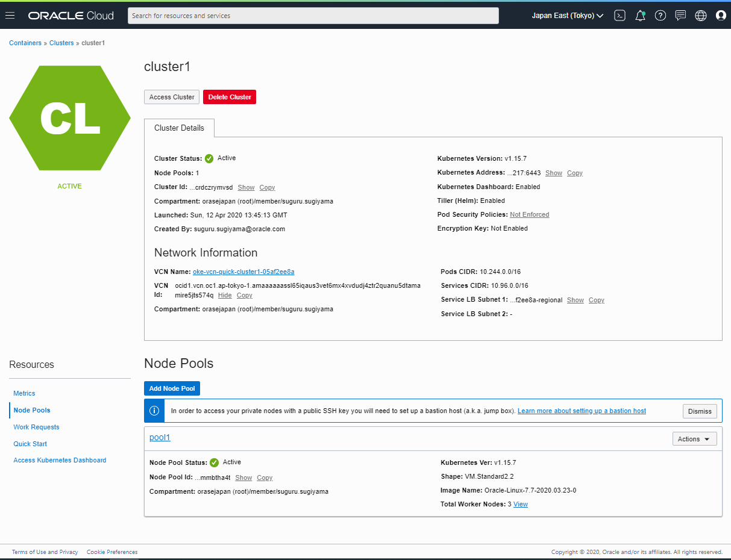Open the Cloud Shell terminal icon

[620, 16]
